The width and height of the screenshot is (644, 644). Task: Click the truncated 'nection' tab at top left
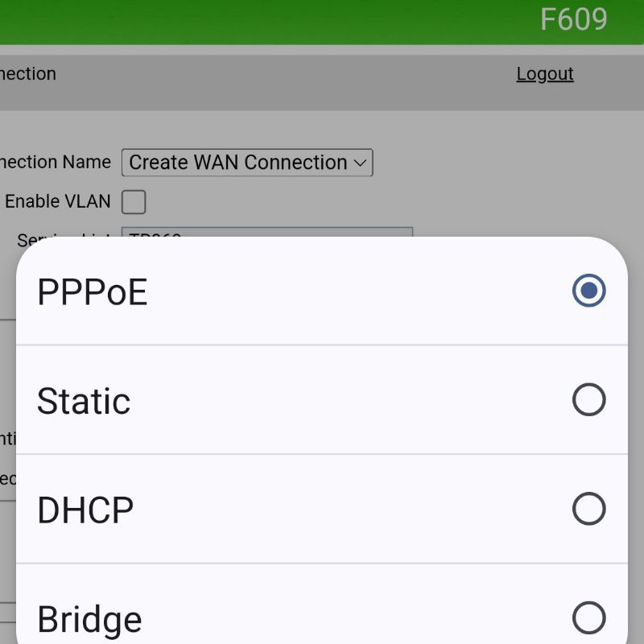[28, 74]
